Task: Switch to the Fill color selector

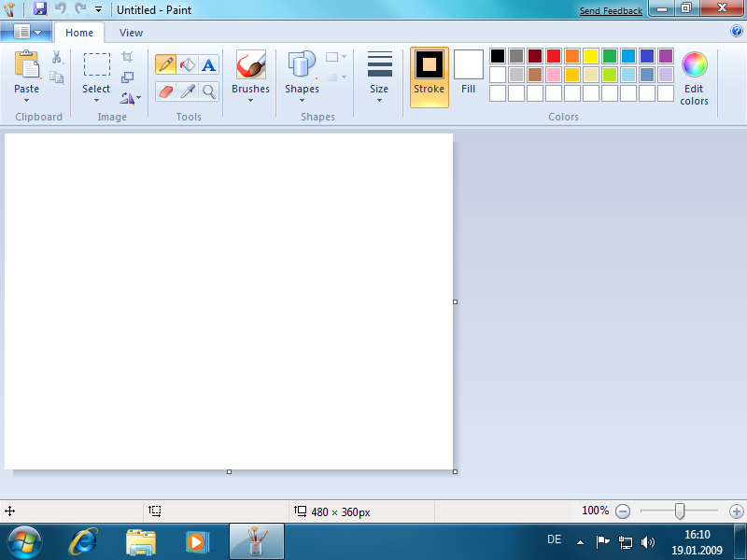Action: pyautogui.click(x=468, y=77)
